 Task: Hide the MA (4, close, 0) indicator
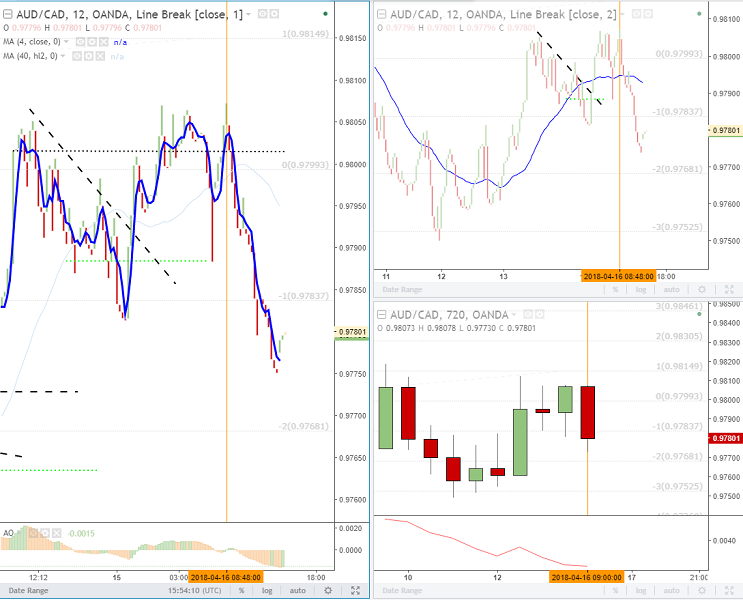click(81, 42)
